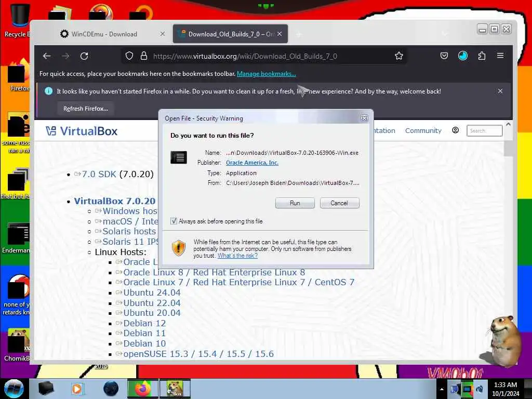Click the page scrollbar up arrow
The width and height of the screenshot is (532, 399).
(508, 125)
